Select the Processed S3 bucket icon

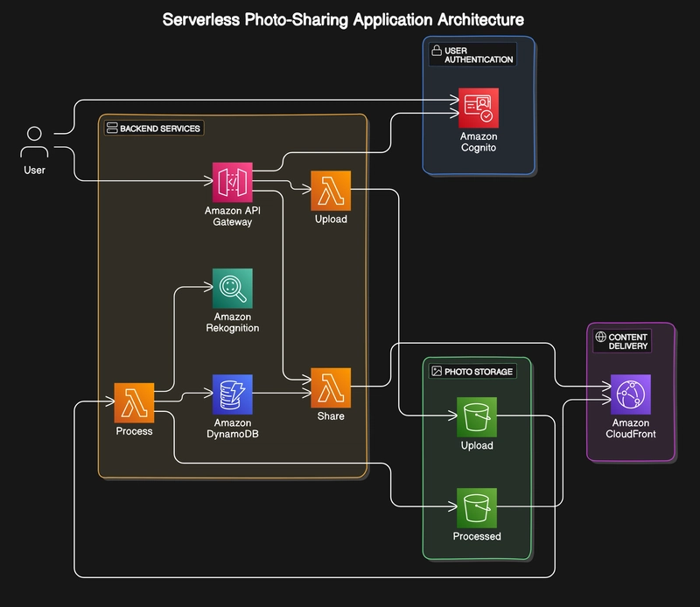click(477, 508)
